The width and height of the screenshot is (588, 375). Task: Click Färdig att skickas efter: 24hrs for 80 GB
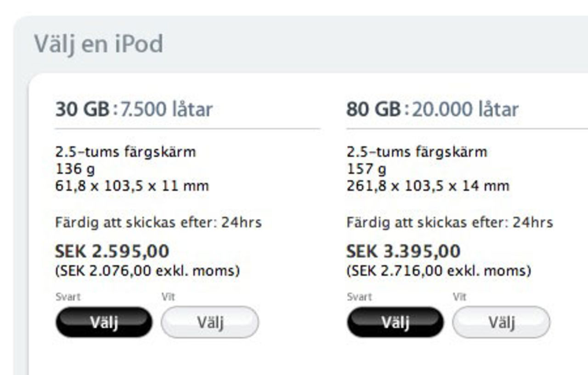point(450,222)
